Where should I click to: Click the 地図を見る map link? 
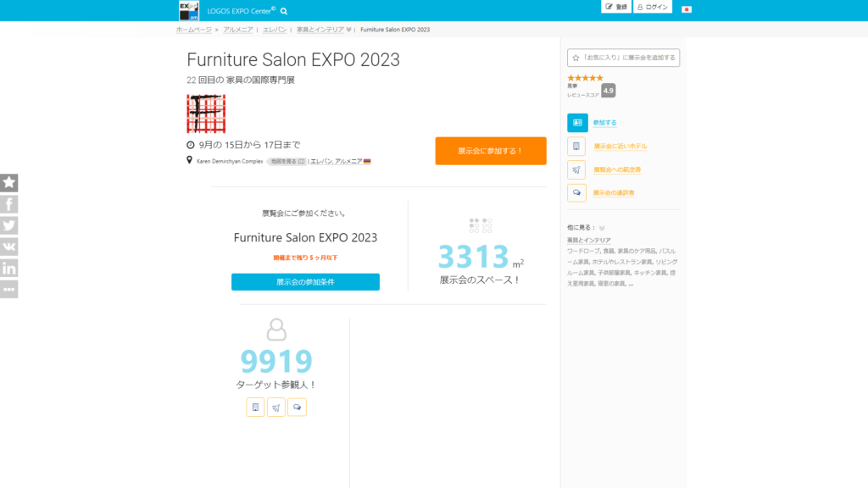coord(287,162)
